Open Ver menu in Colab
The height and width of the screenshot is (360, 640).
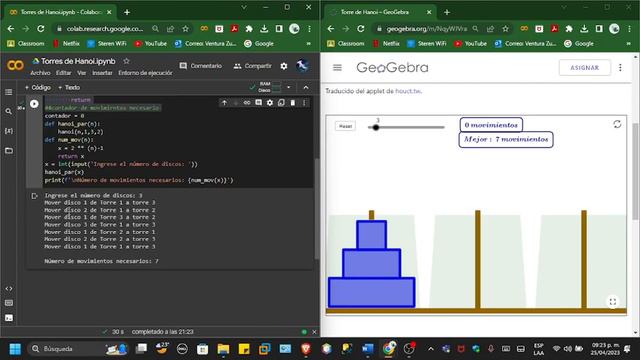point(82,73)
